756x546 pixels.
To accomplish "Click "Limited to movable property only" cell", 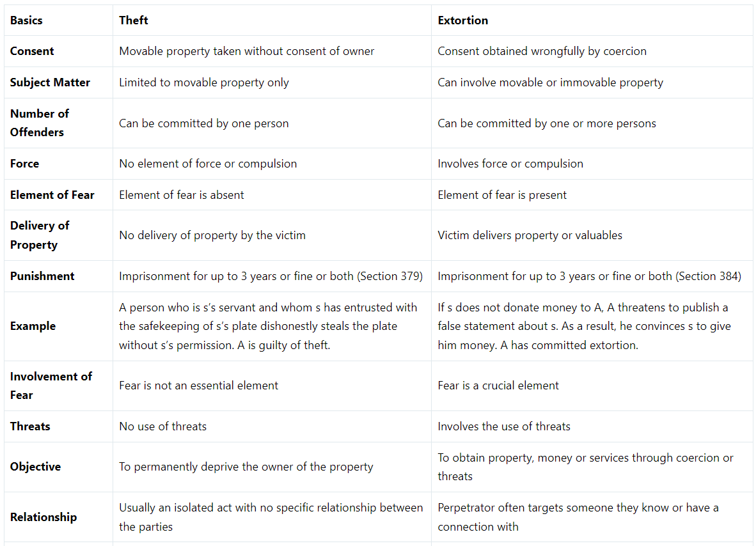I will (204, 82).
